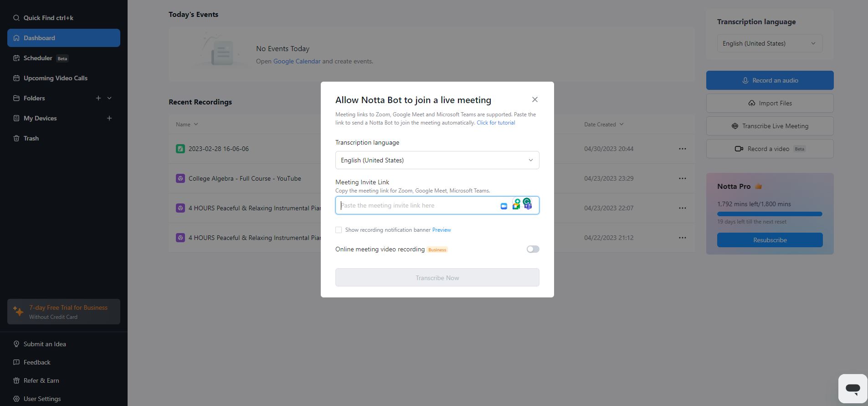This screenshot has width=868, height=406.
Task: Open the banner Preview link
Action: click(x=442, y=230)
